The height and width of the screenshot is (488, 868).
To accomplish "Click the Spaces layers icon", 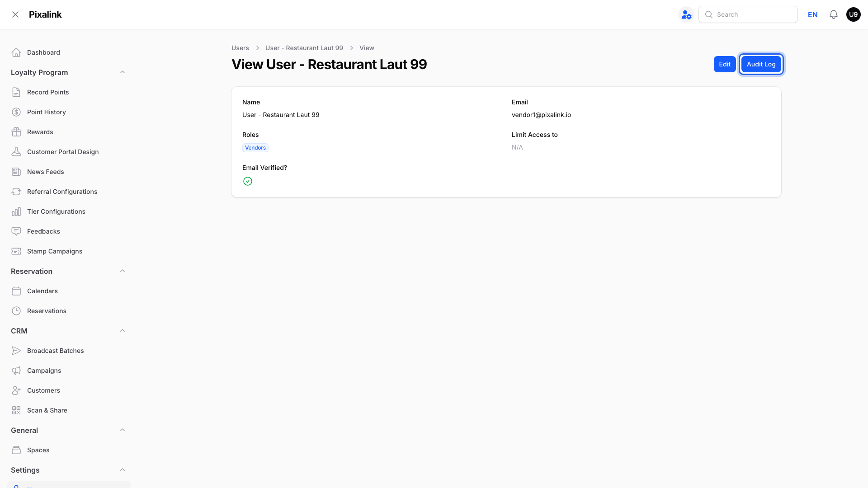I will pyautogui.click(x=16, y=450).
